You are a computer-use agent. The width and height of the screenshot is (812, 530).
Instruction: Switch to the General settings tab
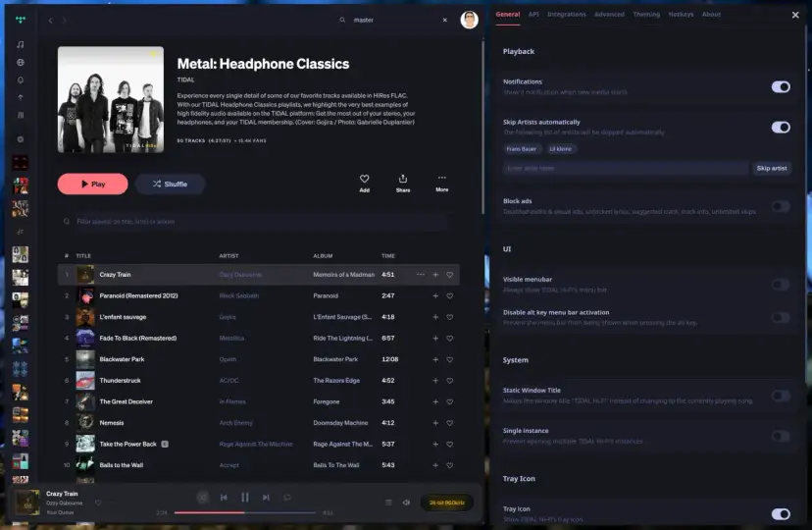pyautogui.click(x=508, y=15)
